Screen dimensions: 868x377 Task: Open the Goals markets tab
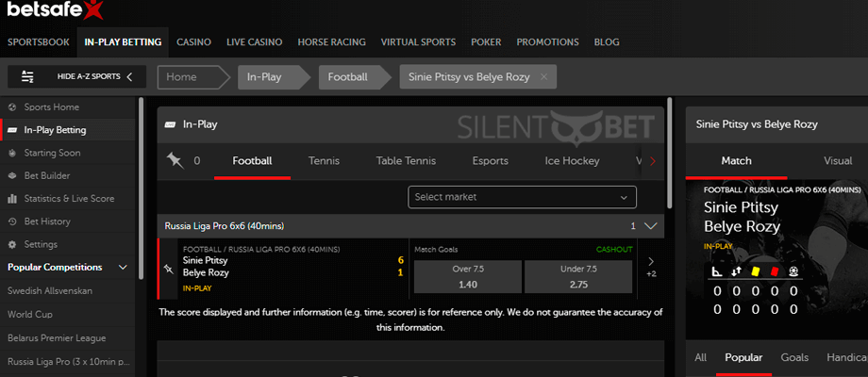pos(794,357)
